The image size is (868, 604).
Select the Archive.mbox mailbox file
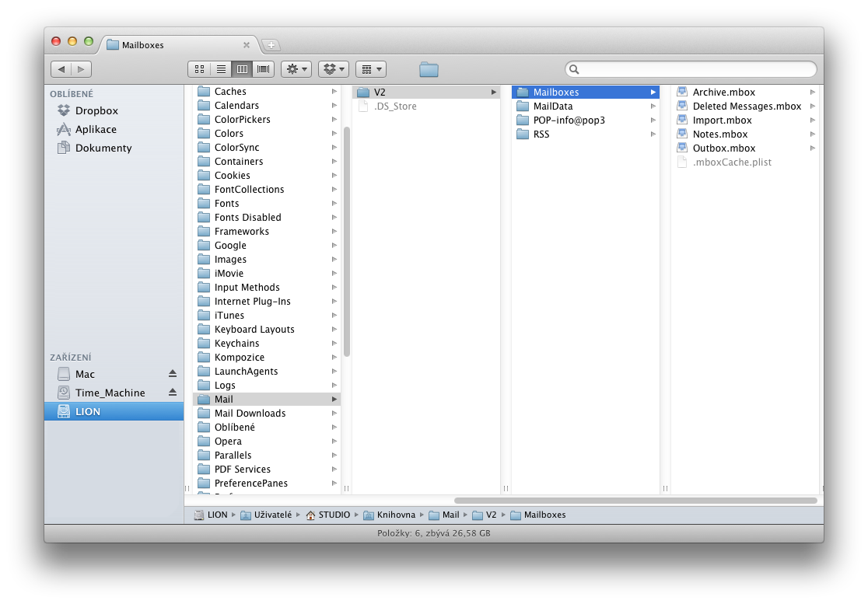pyautogui.click(x=723, y=92)
